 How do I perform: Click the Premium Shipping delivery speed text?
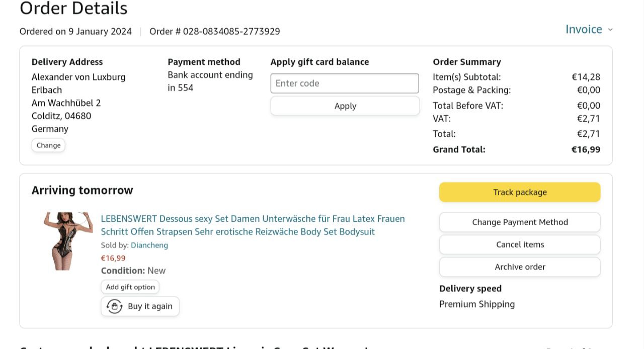coord(477,304)
